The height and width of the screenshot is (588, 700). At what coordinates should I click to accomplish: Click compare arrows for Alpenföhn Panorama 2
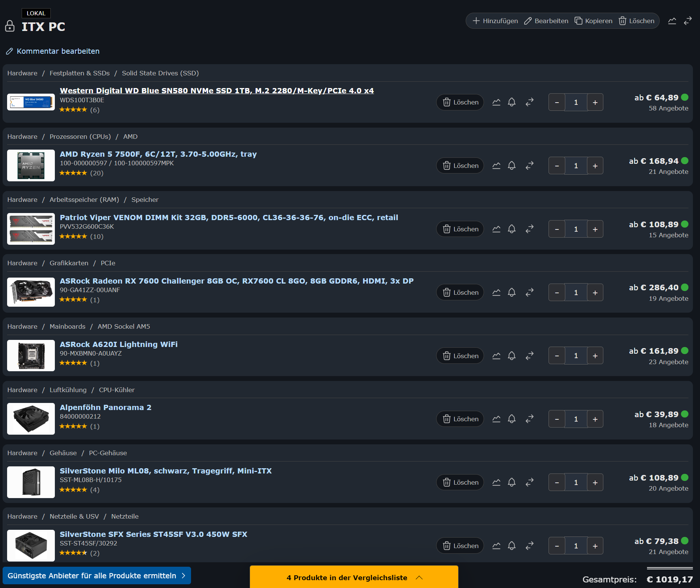(529, 419)
